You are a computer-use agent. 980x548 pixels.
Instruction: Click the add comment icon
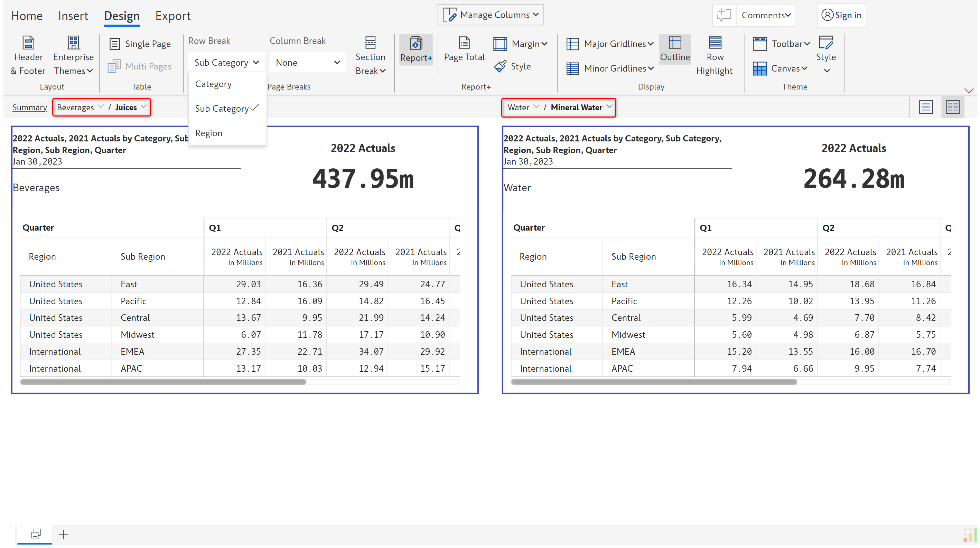[724, 15]
